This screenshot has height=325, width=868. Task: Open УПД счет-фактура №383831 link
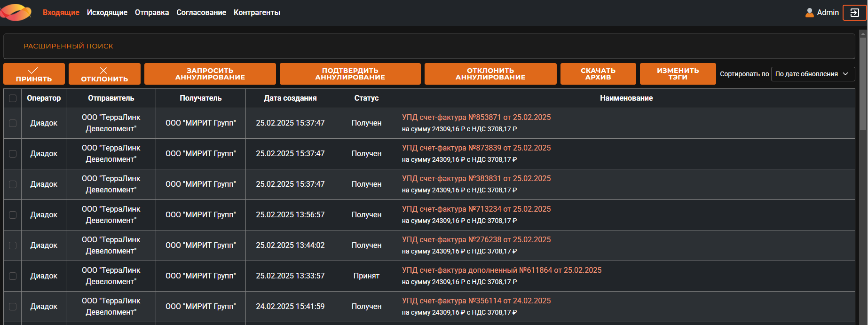(476, 178)
